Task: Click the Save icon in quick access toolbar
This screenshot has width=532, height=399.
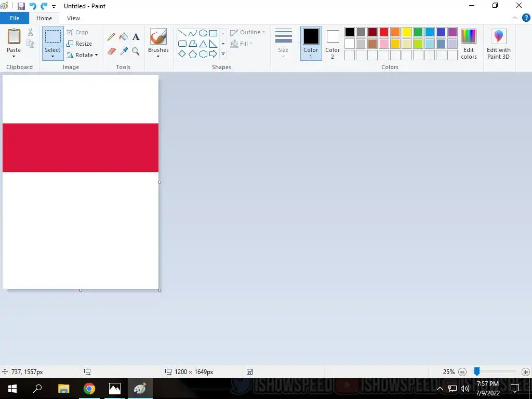Action: click(x=21, y=6)
